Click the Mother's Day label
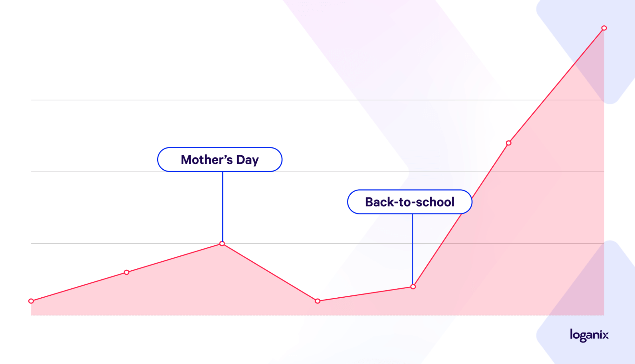Screen dimensions: 635x364 pyautogui.click(x=220, y=159)
